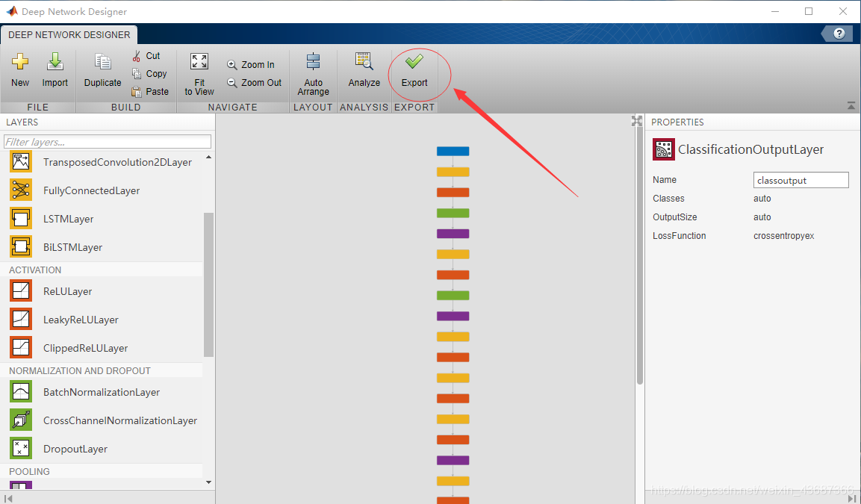Click the FullyConnectedLayer label text

92,190
